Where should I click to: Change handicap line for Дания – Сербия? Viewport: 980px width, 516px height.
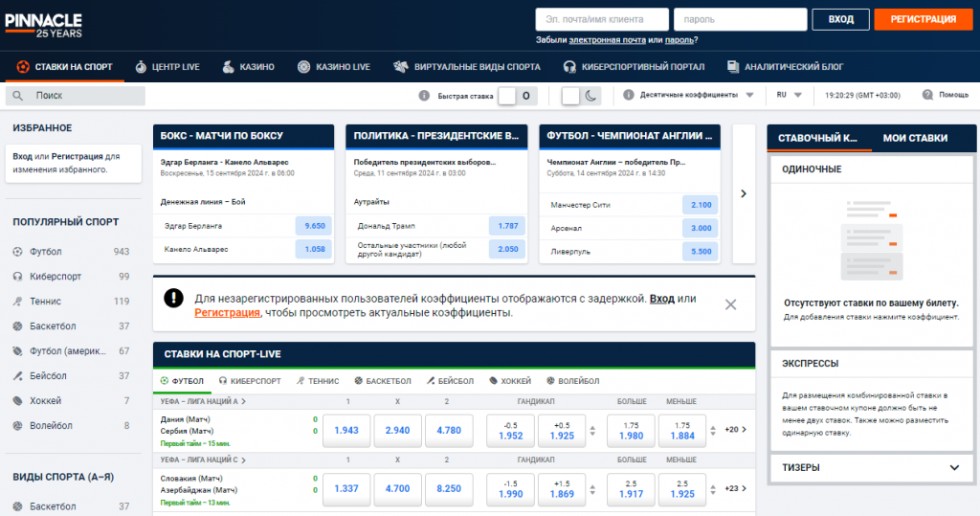point(592,430)
